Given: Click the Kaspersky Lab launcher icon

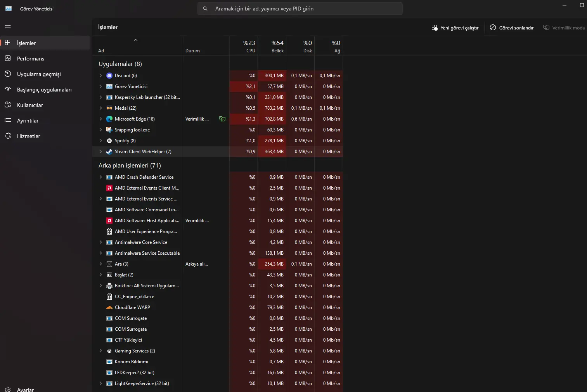Looking at the screenshot, I should pos(109,97).
